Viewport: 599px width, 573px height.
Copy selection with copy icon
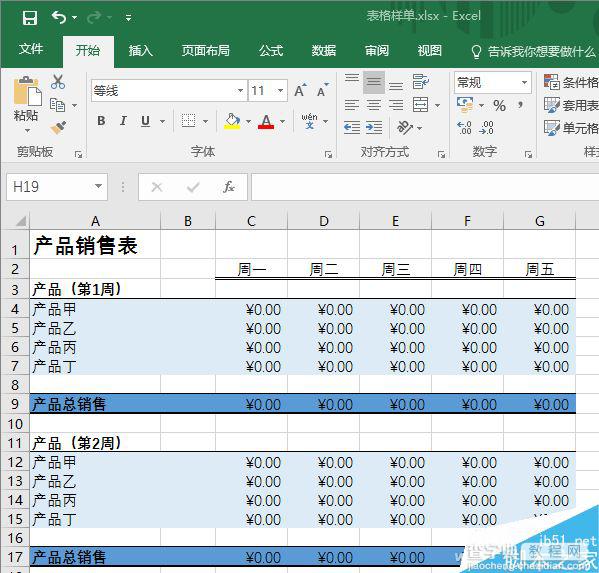[58, 105]
